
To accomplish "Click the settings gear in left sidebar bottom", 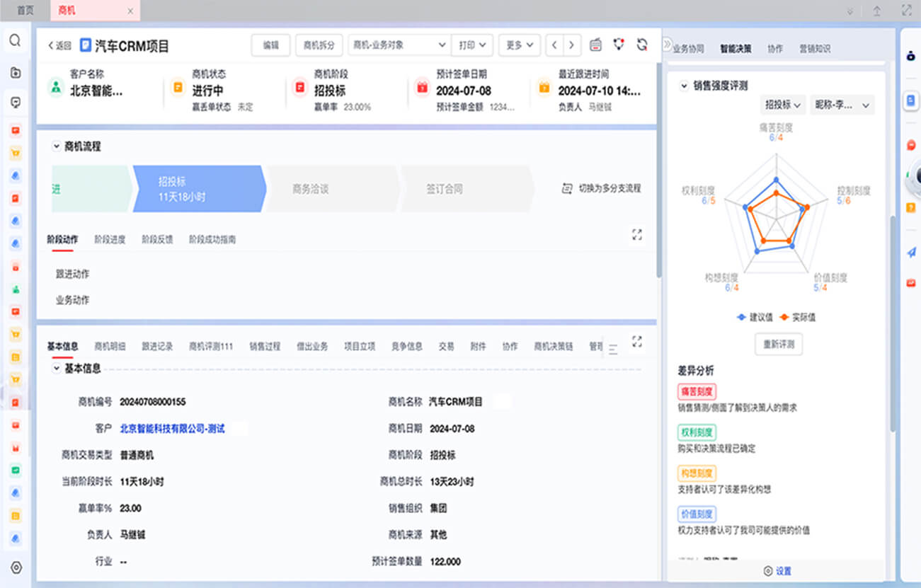I will [x=16, y=567].
